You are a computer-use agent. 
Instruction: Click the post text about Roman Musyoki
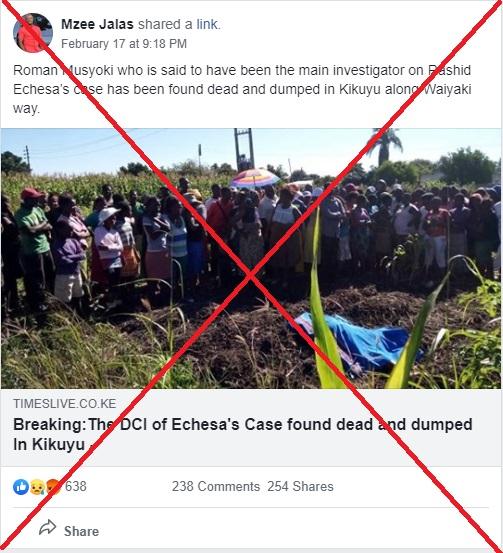click(242, 89)
